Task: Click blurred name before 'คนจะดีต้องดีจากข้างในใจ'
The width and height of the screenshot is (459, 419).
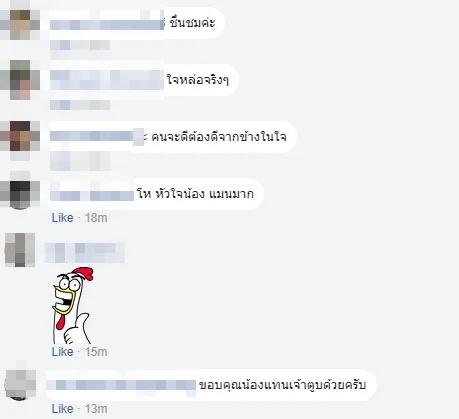Action: coord(97,137)
